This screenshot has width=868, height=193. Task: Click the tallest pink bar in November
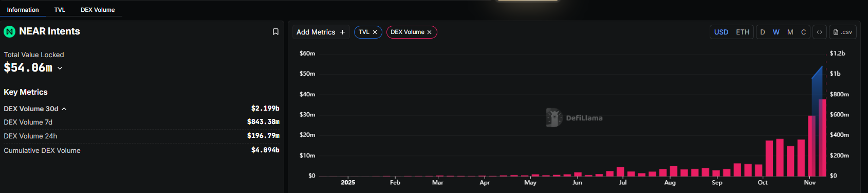822,138
